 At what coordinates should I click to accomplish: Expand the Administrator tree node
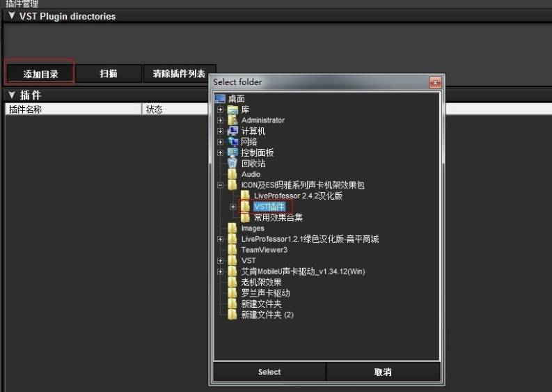pos(221,120)
